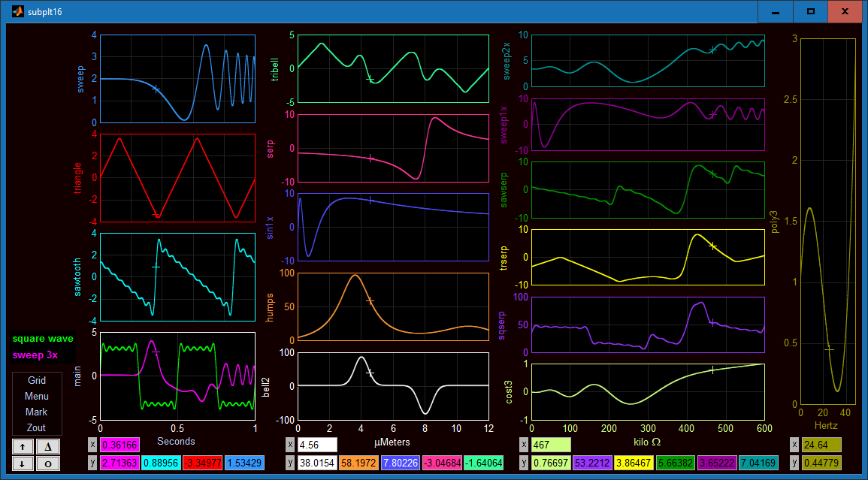Select the Mark option
868x480 pixels.
point(37,412)
